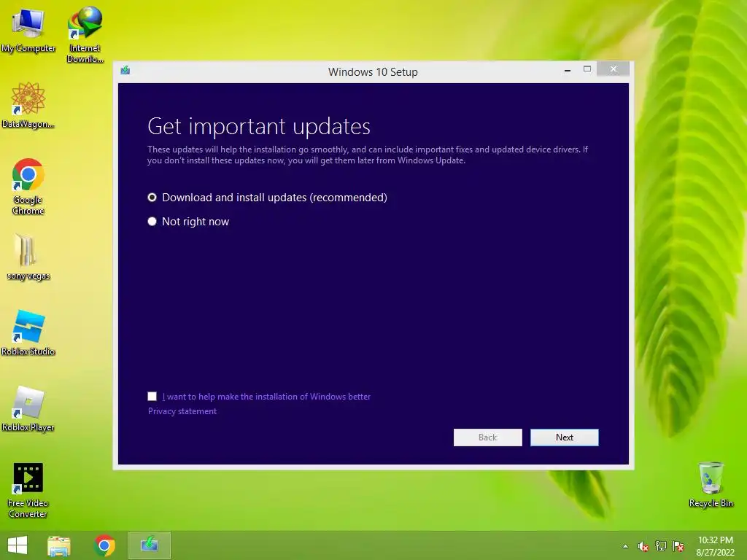The height and width of the screenshot is (560, 747).
Task: Launch Roblox Studio desktop shortcut
Action: point(28,332)
